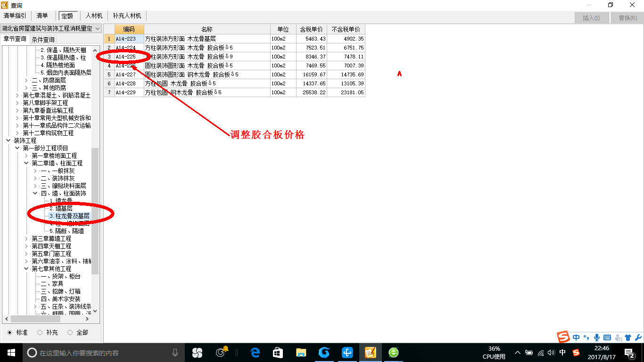Expand 五、压条、装饰线条 node
This screenshot has width=644, height=362.
coord(35,306)
